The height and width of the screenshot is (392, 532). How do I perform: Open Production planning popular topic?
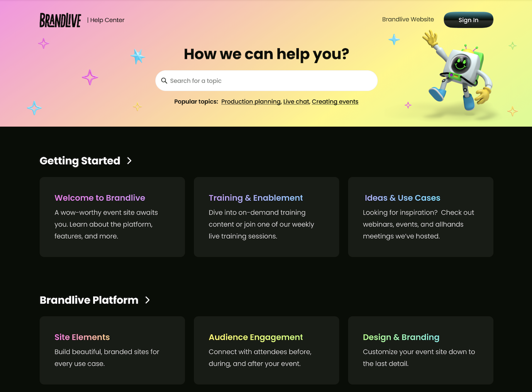(251, 101)
